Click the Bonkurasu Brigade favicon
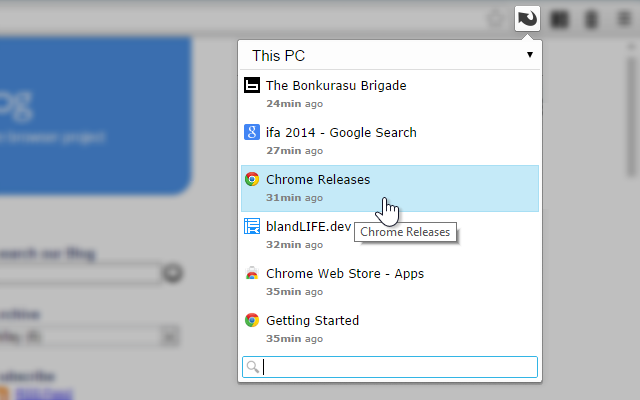 click(252, 85)
